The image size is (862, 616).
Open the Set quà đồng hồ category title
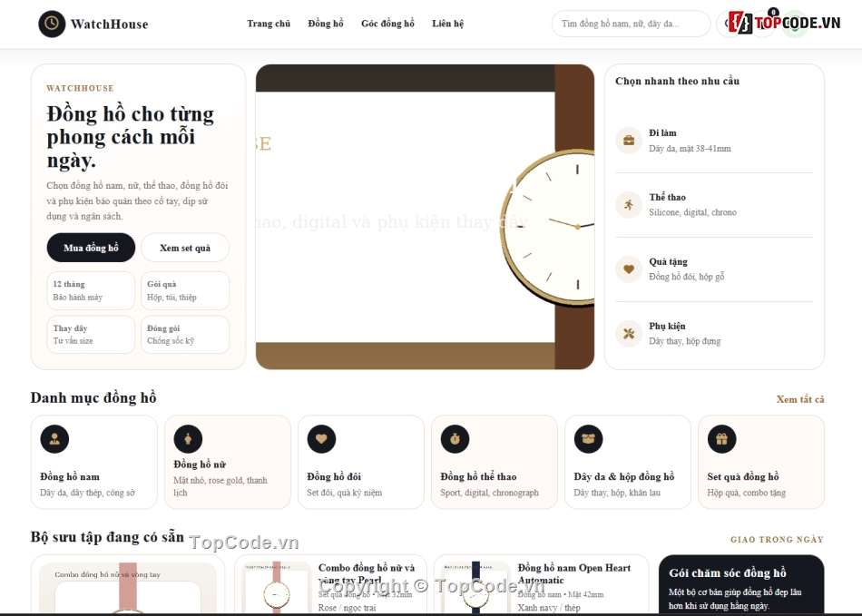click(743, 476)
